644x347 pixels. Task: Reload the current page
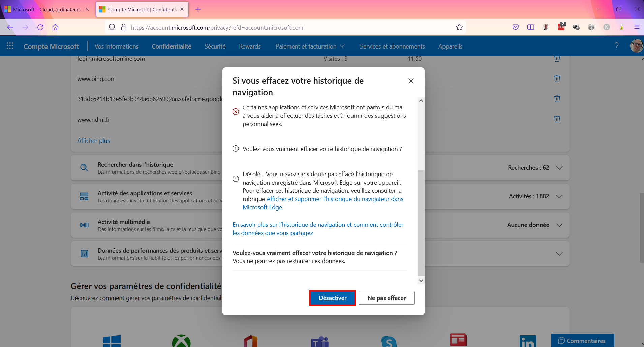tap(40, 27)
